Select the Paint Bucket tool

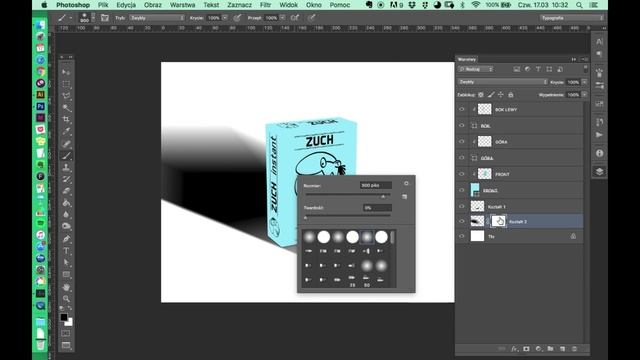click(66, 203)
